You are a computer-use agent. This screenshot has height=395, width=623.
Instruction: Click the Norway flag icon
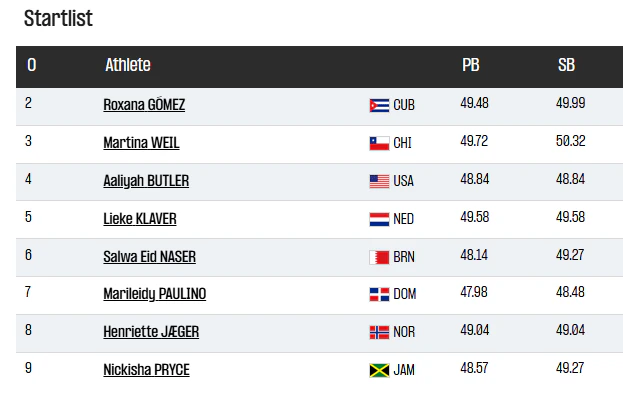click(379, 332)
